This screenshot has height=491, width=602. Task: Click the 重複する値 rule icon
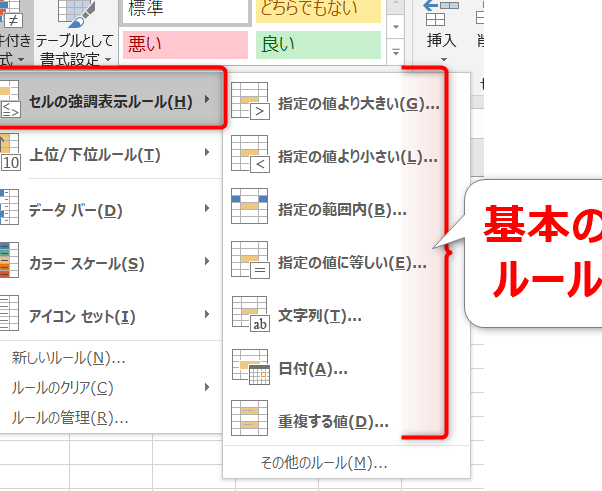[250, 420]
